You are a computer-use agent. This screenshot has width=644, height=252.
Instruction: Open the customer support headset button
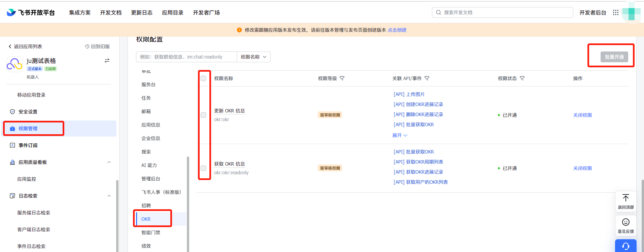click(625, 246)
